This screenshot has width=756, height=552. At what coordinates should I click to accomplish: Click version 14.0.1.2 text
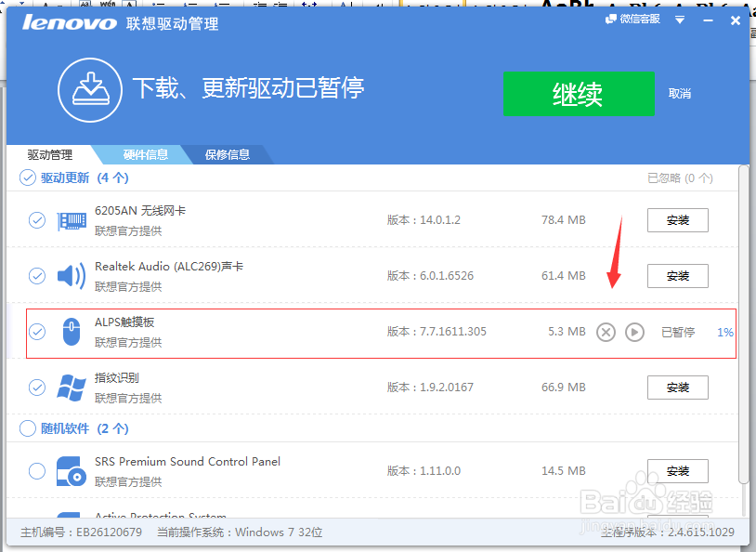424,220
